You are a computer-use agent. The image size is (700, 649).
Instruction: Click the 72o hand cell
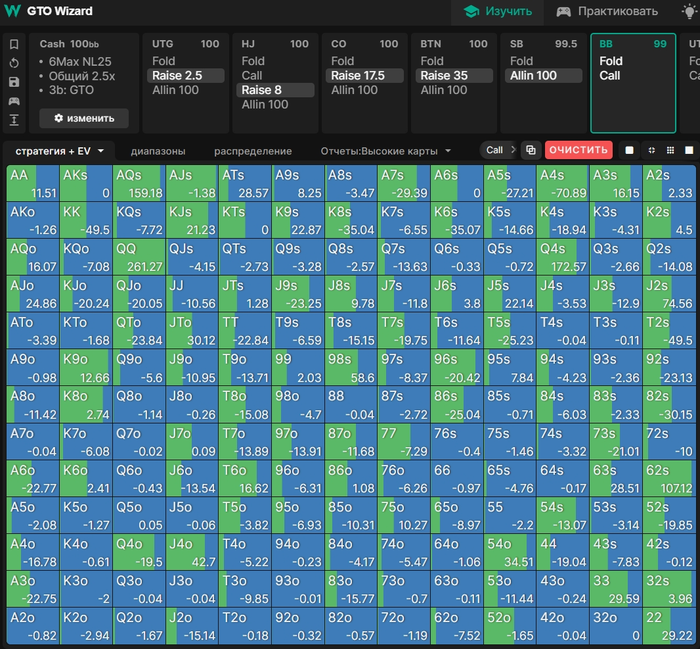coord(404,626)
